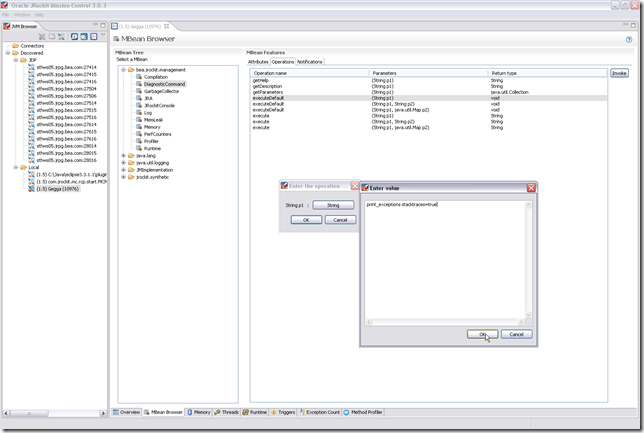Switch to the Overview tab
The height and width of the screenshot is (433, 644).
click(126, 412)
